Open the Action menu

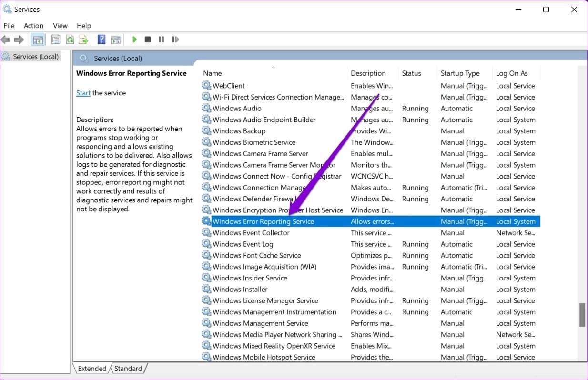33,26
